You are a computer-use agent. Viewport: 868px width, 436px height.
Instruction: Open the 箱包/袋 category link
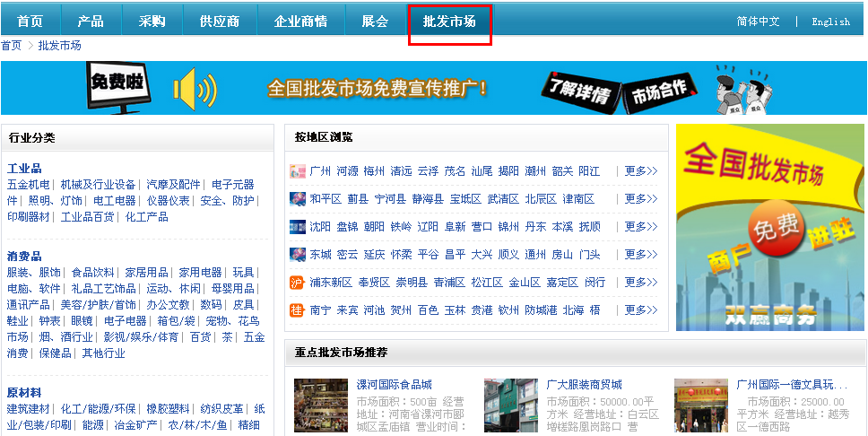click(176, 321)
